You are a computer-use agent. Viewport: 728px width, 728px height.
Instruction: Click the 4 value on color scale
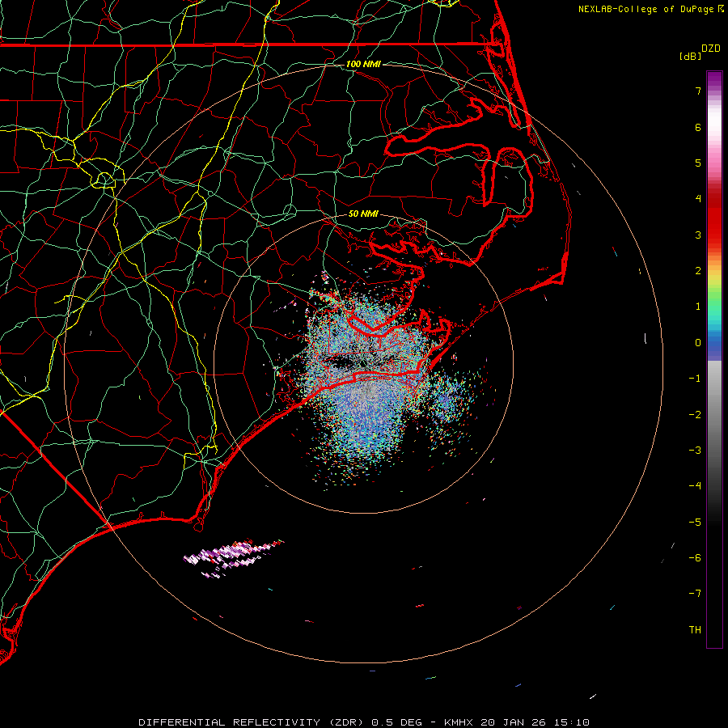[698, 199]
